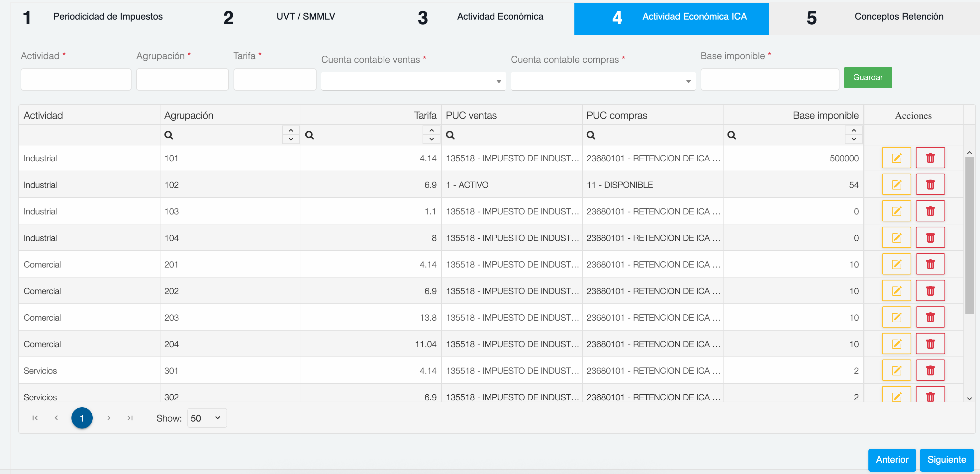The height and width of the screenshot is (474, 980).
Task: Edit the Industrial 103 row
Action: pos(896,211)
